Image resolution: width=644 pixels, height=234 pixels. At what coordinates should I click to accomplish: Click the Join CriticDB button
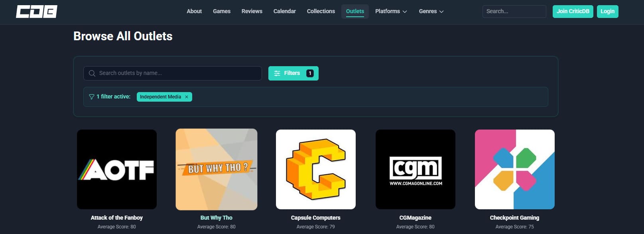click(573, 11)
